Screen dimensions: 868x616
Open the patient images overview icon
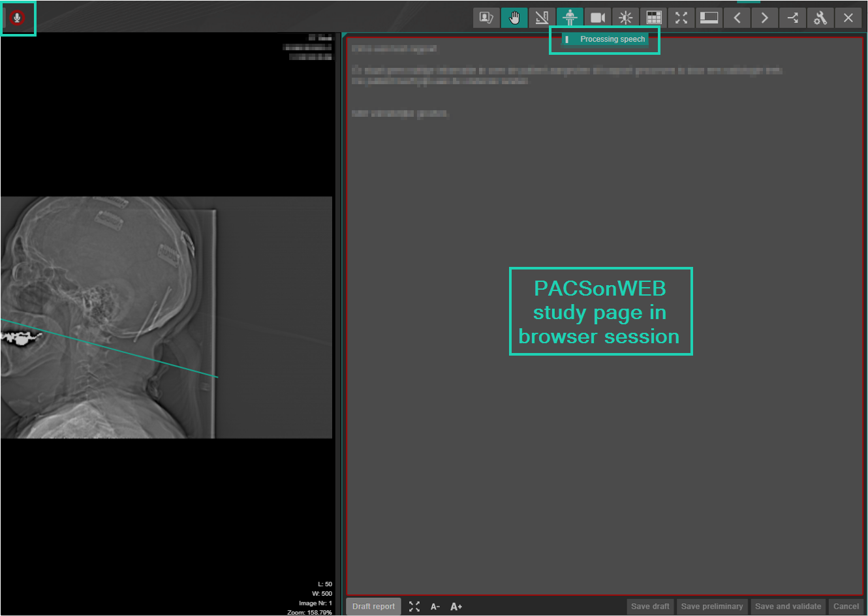(486, 18)
